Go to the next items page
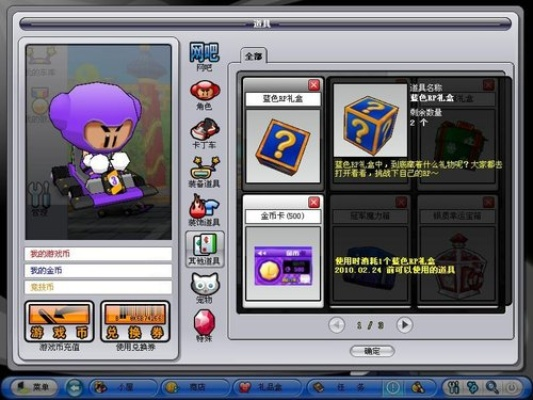This screenshot has height=400, width=533. pos(404,325)
